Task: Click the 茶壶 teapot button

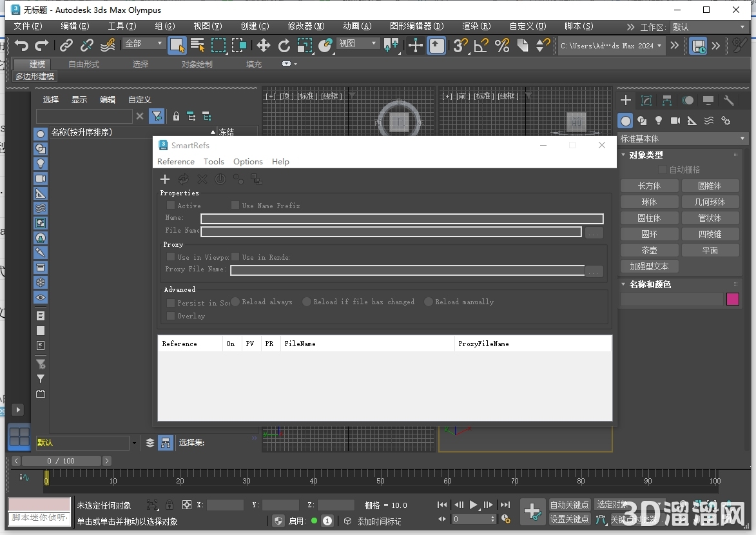Action: tap(649, 250)
